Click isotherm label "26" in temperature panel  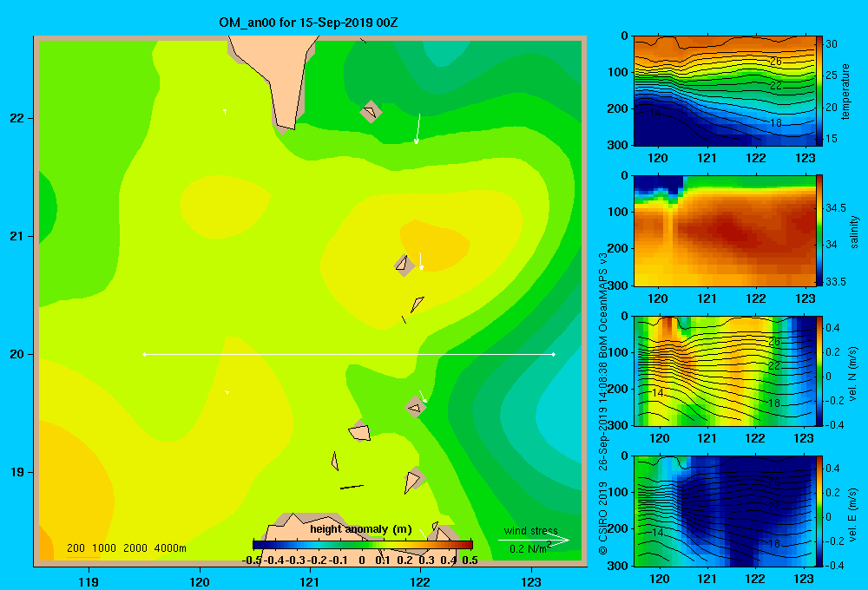coord(776,62)
